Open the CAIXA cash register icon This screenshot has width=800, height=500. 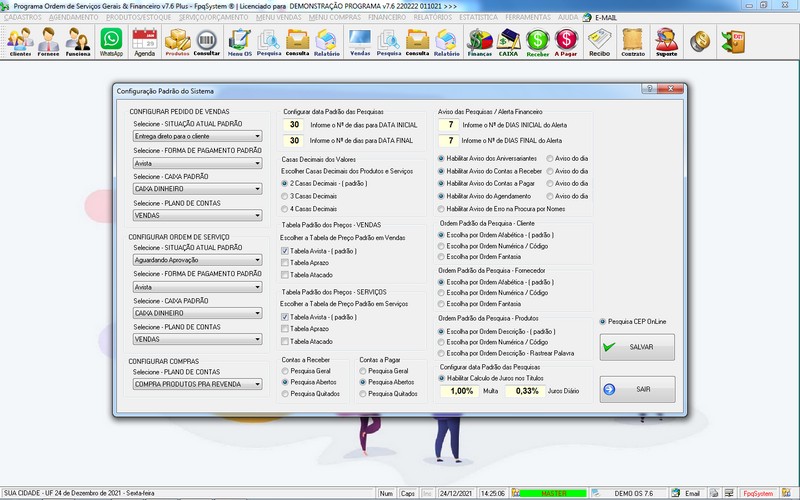coord(510,42)
